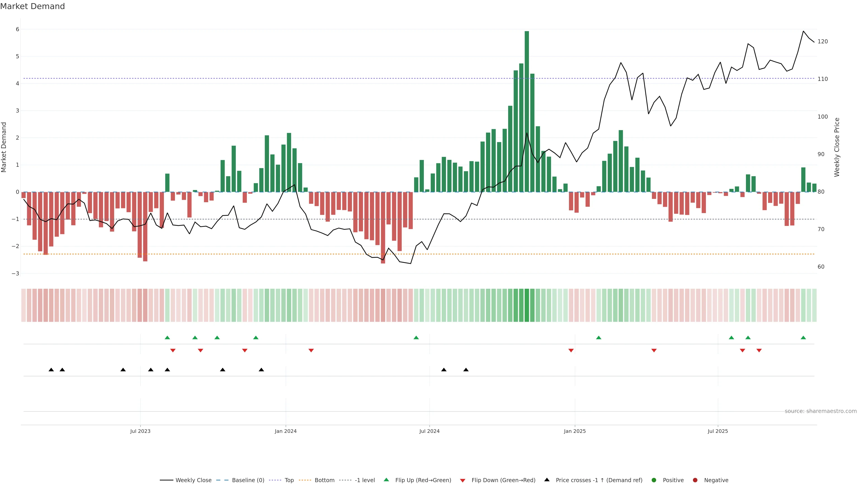
Task: Click the Market Demand chart title
Action: (32, 6)
